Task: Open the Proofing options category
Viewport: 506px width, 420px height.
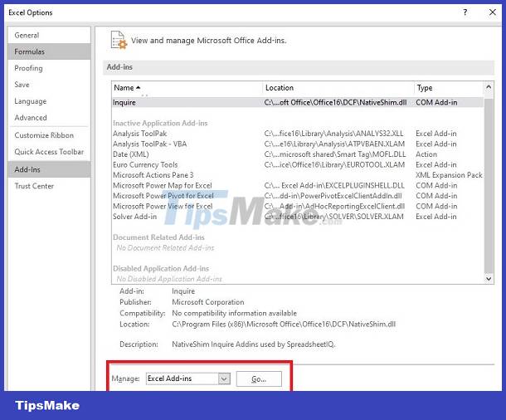Action: pos(49,68)
